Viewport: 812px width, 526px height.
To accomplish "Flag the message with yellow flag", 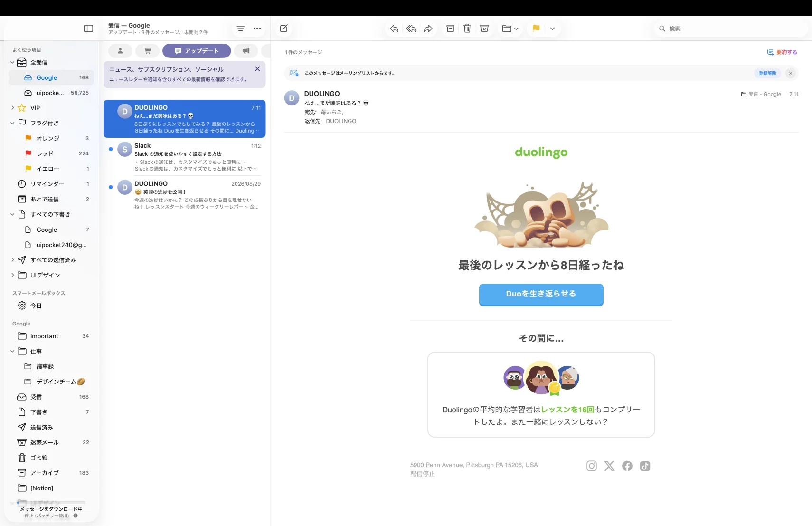I will [x=536, y=29].
